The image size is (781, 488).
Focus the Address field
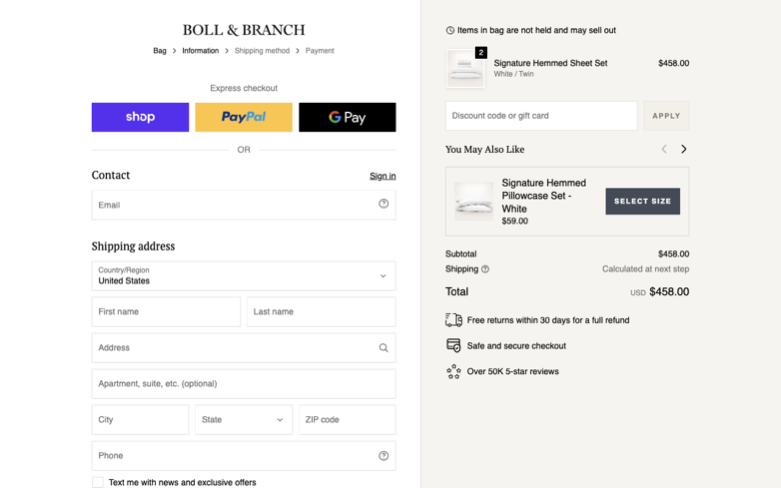pyautogui.click(x=244, y=348)
